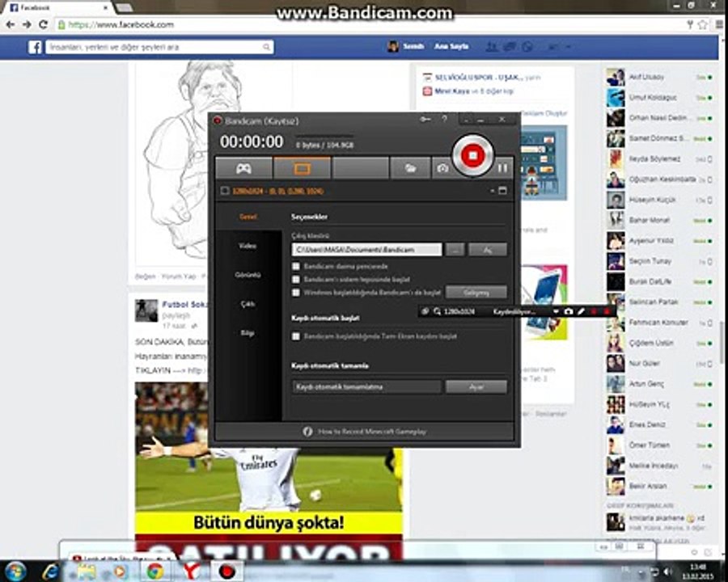
Task: Open the Görüntü tab in Bandicam
Action: point(248,275)
